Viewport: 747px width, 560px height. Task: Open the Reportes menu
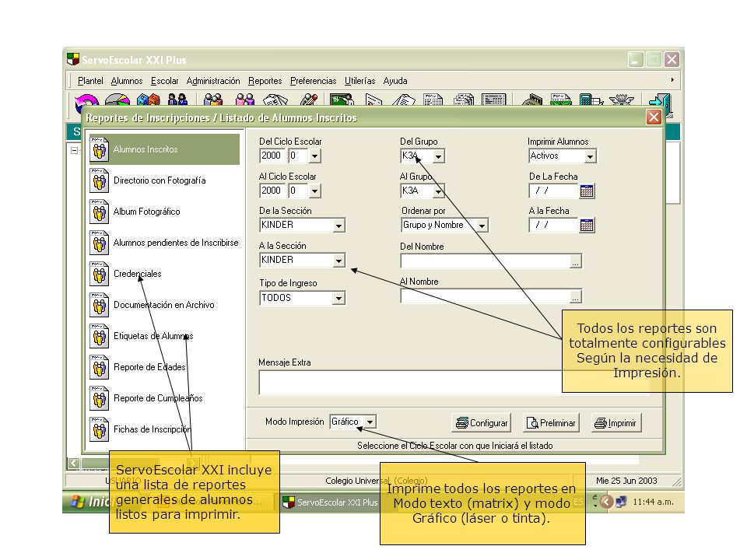coord(265,81)
